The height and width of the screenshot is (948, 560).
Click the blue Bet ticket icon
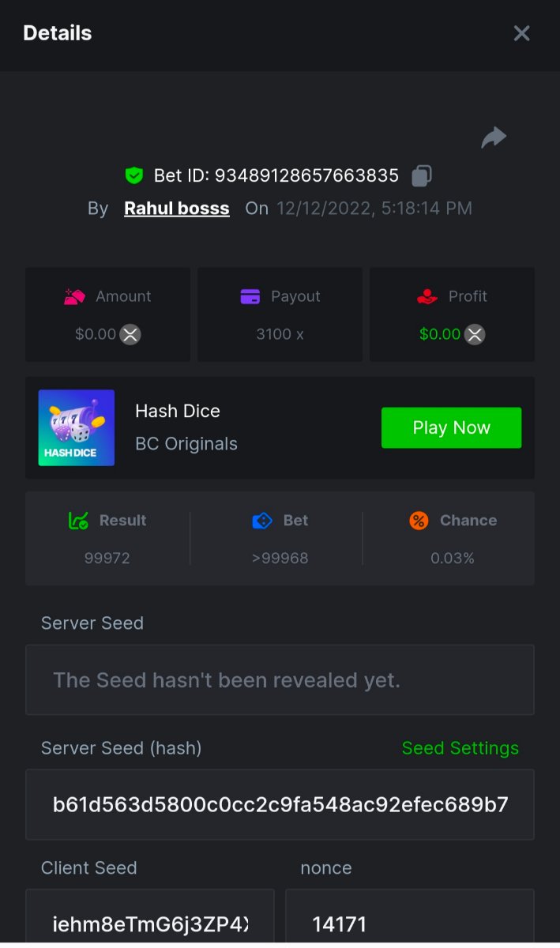[x=262, y=521]
